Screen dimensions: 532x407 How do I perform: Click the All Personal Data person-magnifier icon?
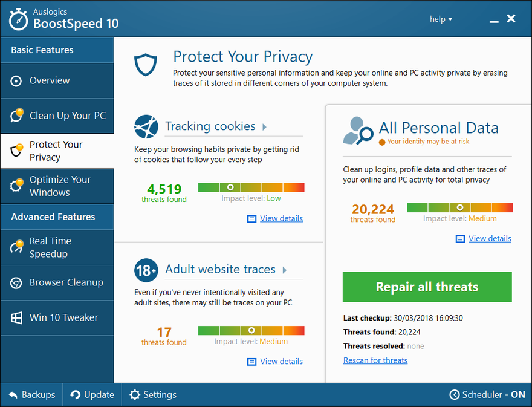click(x=358, y=131)
